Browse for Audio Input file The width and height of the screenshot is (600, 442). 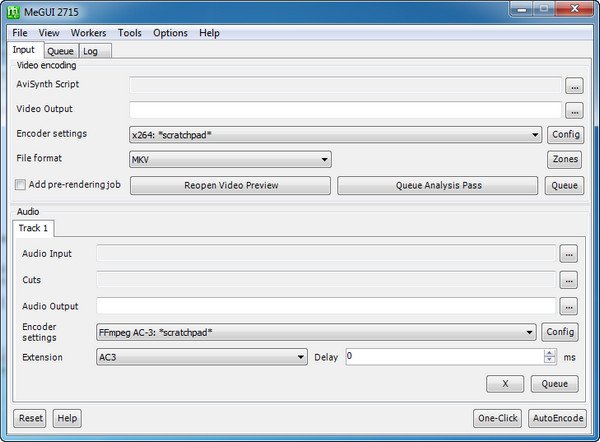569,254
